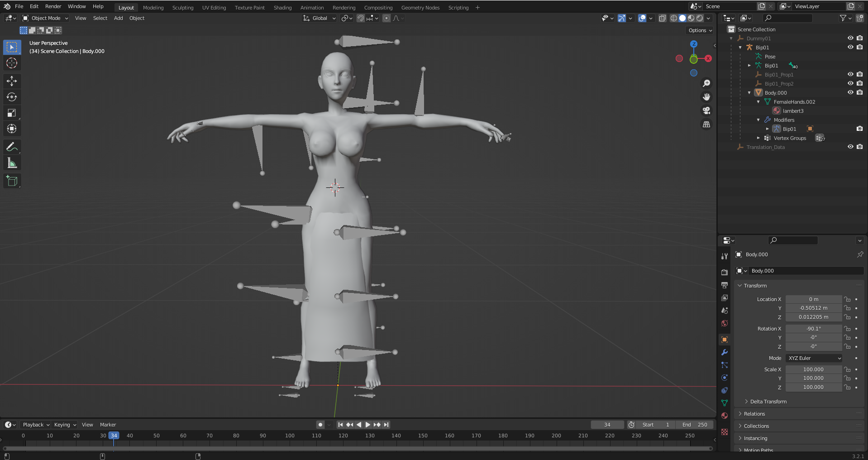Switch to the Sculpting workspace tab

[x=182, y=8]
